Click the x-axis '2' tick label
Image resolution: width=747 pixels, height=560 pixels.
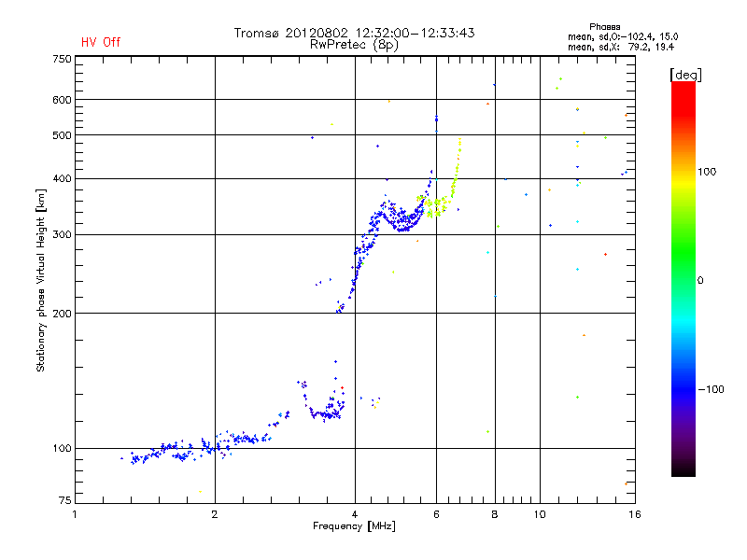pyautogui.click(x=215, y=514)
